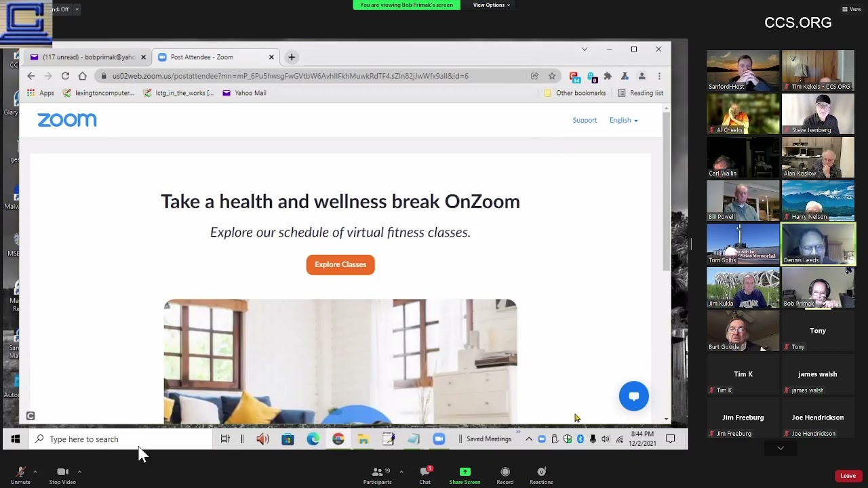Open a new Chrome tab
868x488 pixels.
coord(292,57)
